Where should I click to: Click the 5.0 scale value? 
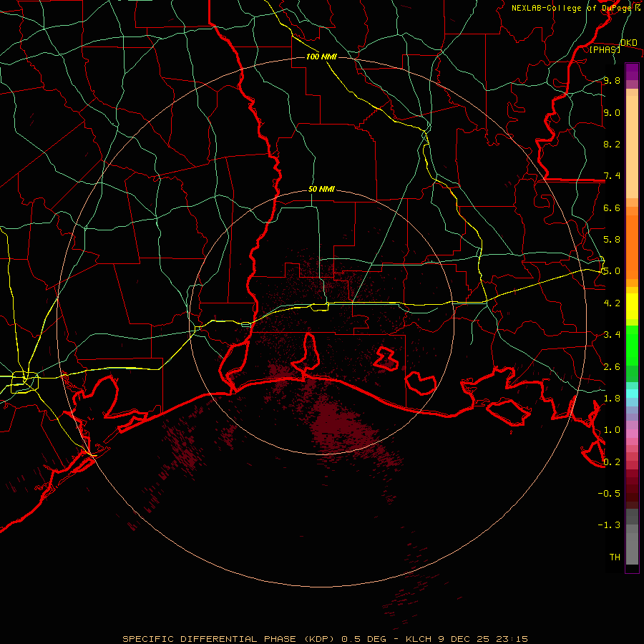pyautogui.click(x=612, y=271)
